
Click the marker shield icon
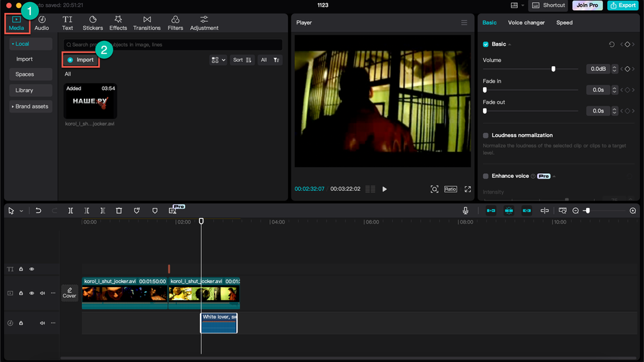155,211
